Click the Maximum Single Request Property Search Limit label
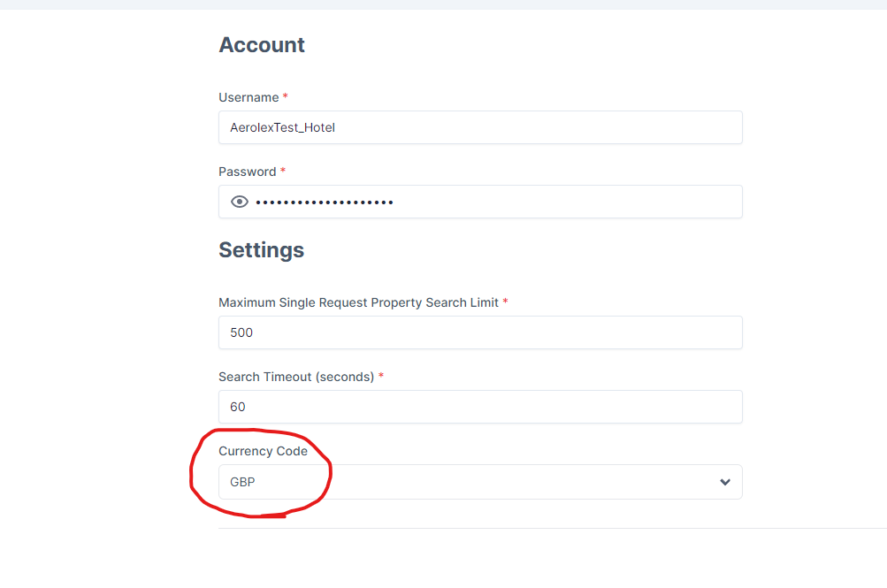 [359, 302]
